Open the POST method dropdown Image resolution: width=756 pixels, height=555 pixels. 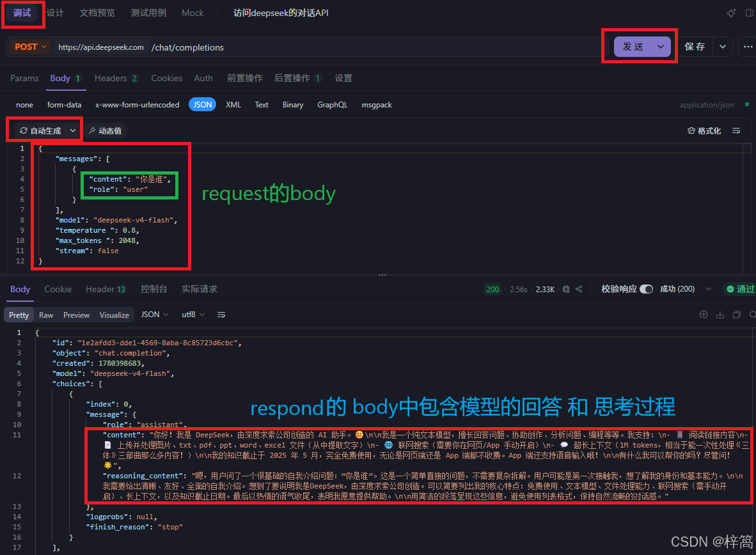pos(30,47)
